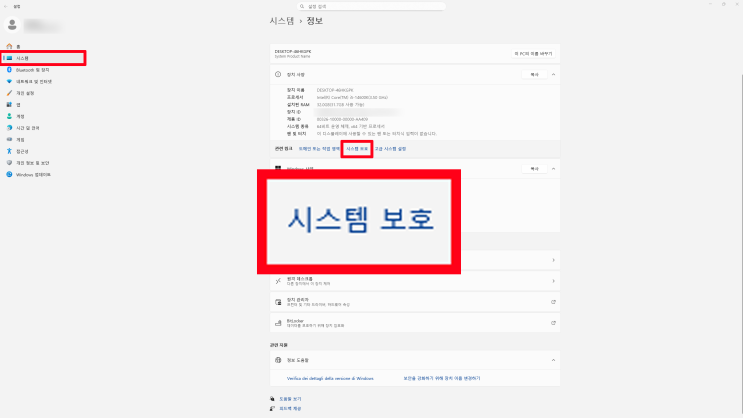Click the 프로세서 label text

295,97
